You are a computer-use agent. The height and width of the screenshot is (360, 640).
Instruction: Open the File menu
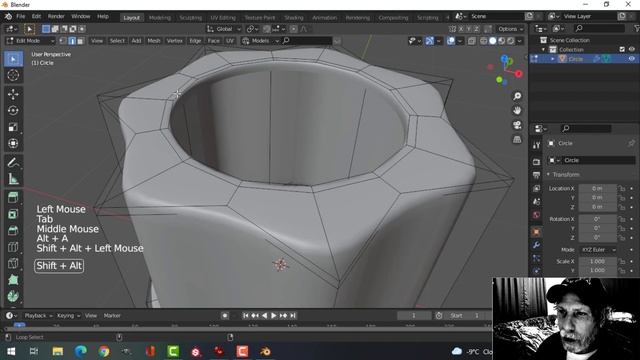(20, 16)
